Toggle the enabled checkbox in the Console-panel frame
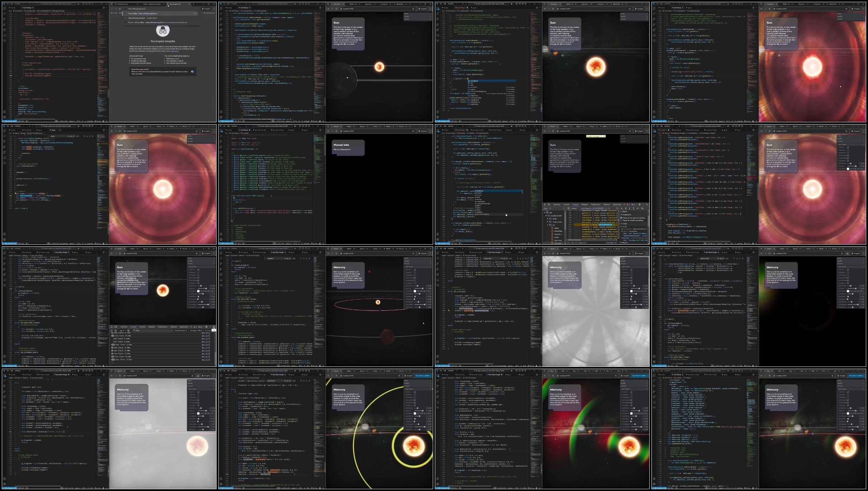Screen dimensions: 868x491 pos(198,270)
